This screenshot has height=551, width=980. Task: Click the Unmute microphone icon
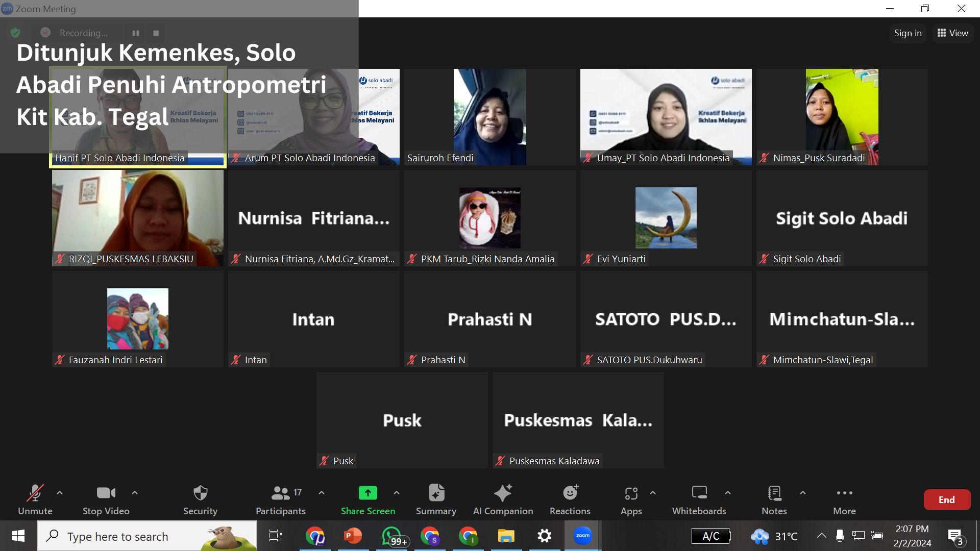tap(35, 493)
